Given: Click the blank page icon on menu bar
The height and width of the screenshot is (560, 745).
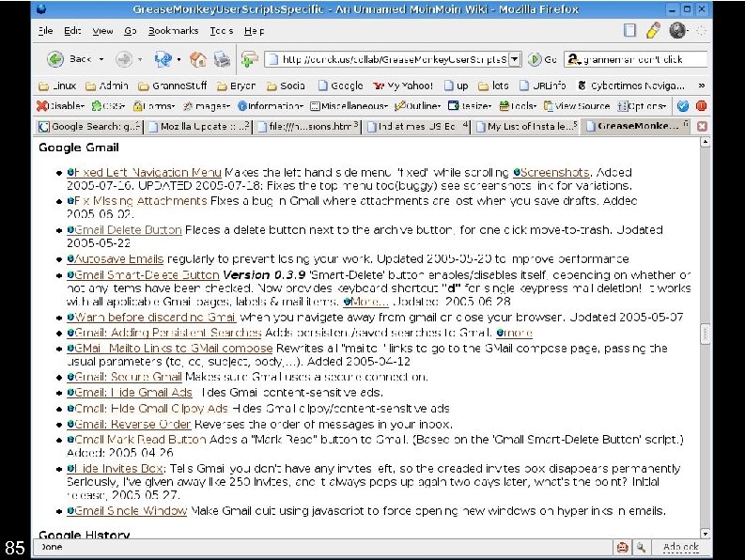Looking at the screenshot, I should 629,30.
